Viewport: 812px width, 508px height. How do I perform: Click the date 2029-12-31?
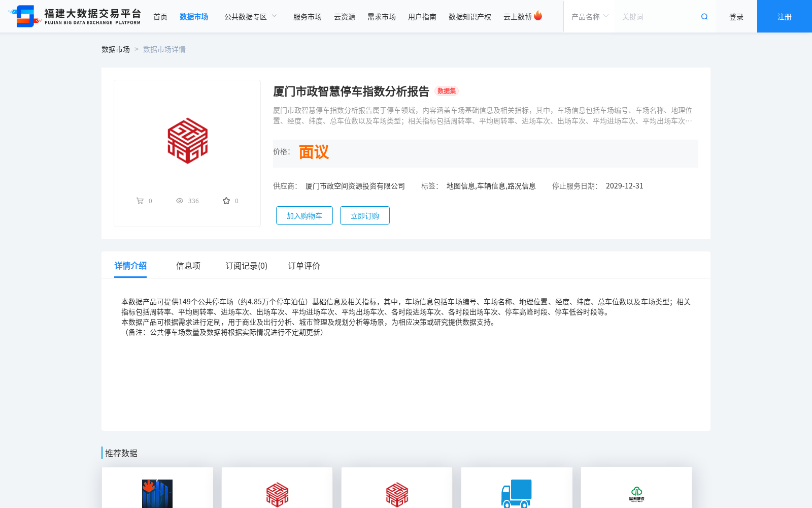(x=625, y=186)
